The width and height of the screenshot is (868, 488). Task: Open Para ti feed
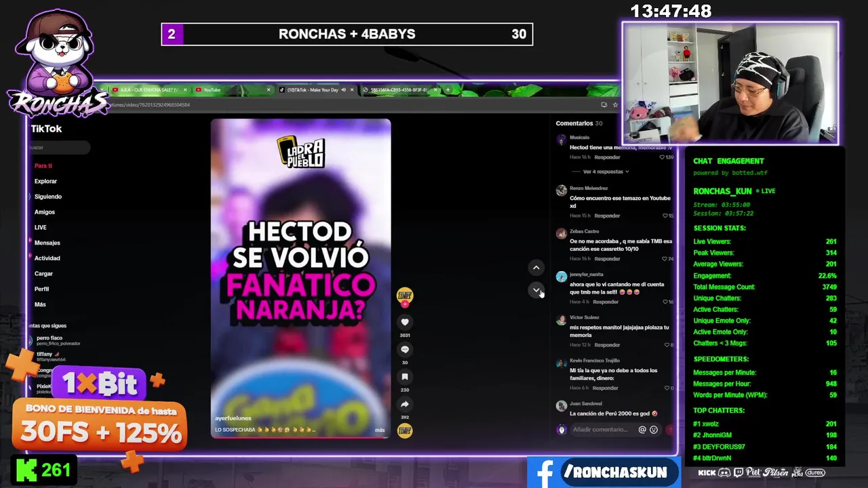click(43, 165)
